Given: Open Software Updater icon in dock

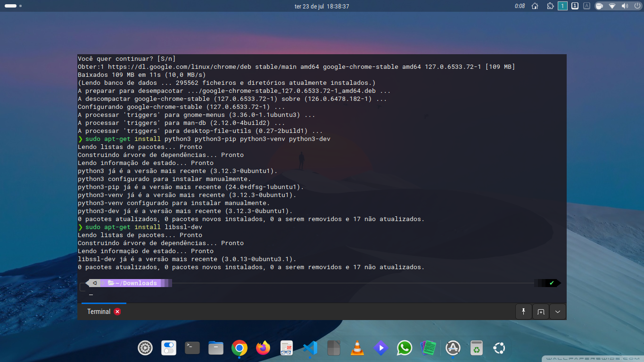Looking at the screenshot, I should pos(453,348).
